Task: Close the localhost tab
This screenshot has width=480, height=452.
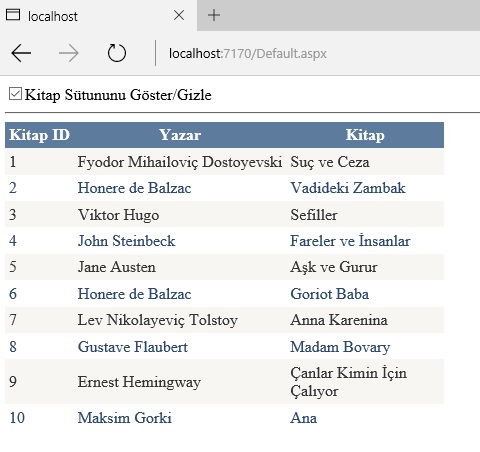Action: pos(179,15)
